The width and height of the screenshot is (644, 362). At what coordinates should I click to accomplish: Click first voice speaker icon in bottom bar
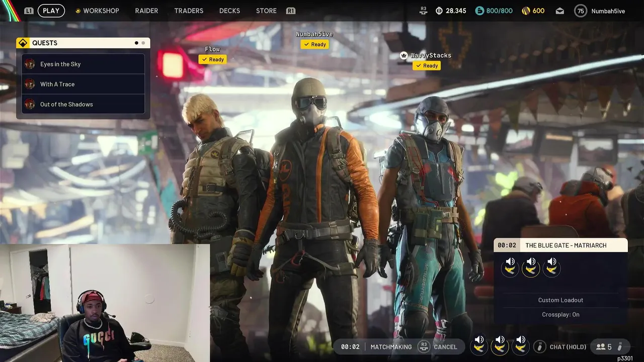tap(479, 345)
